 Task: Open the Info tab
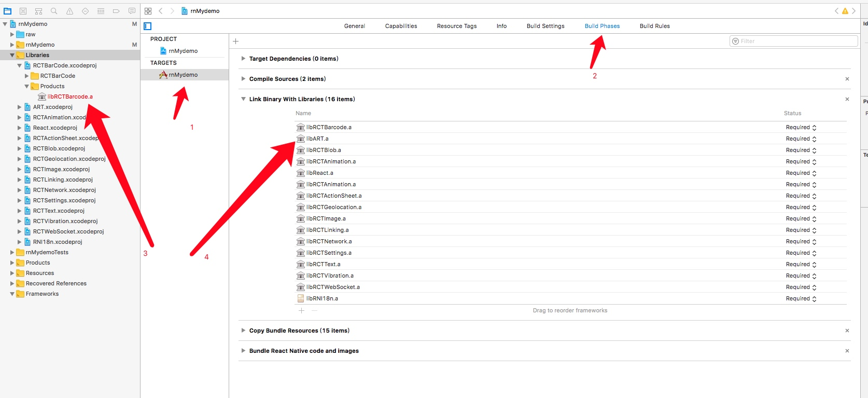coord(501,26)
